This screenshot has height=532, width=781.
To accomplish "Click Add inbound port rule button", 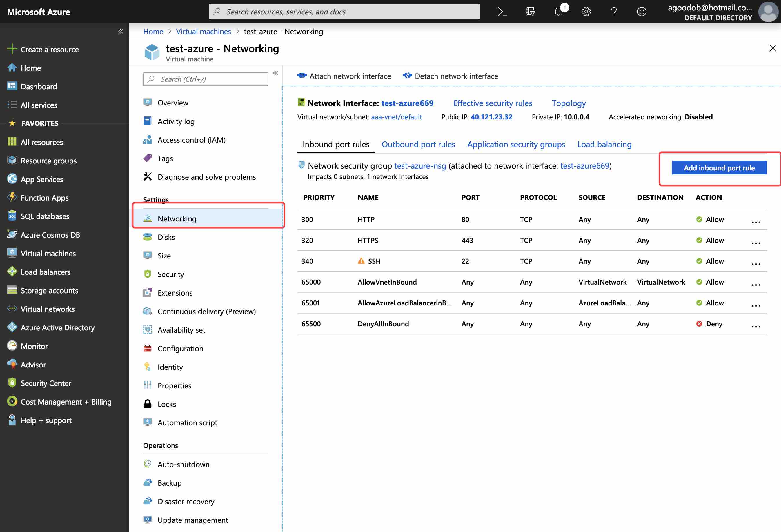I will click(x=719, y=168).
